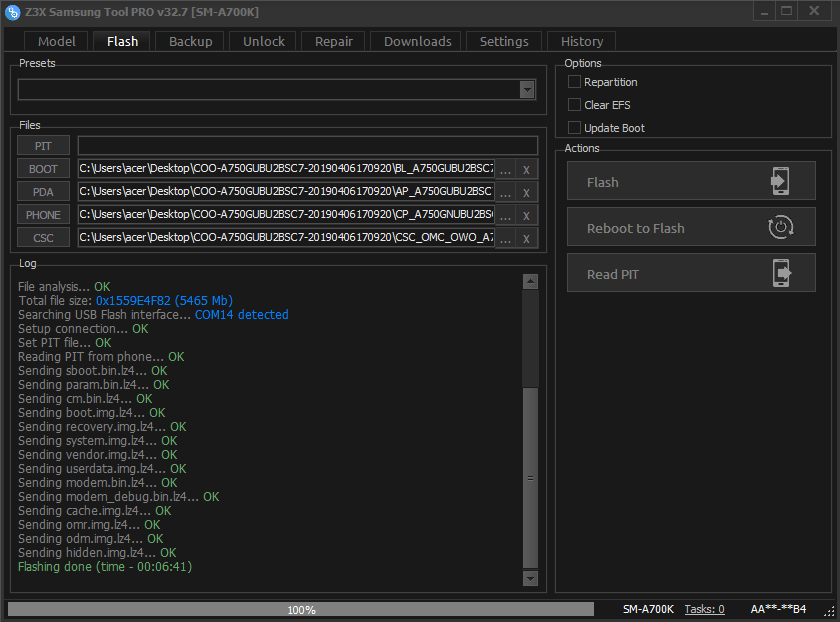Click the power icon on Reboot to Flash
The height and width of the screenshot is (622, 840).
[x=781, y=227]
